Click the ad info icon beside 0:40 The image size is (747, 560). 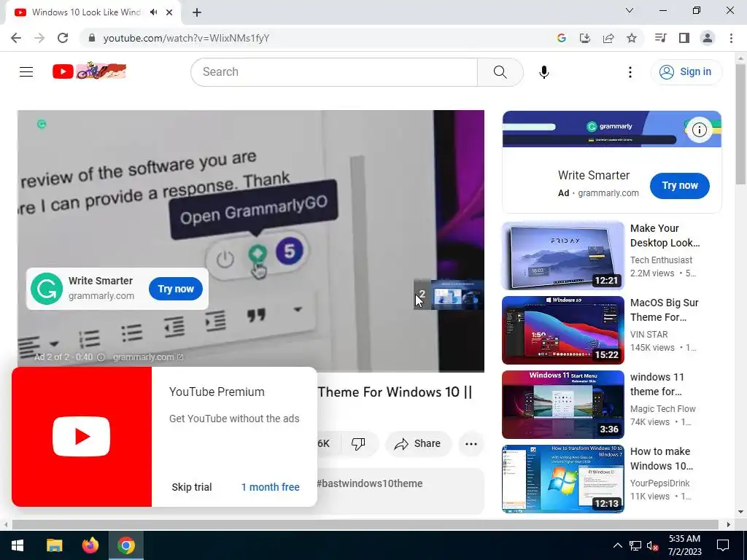[101, 357]
